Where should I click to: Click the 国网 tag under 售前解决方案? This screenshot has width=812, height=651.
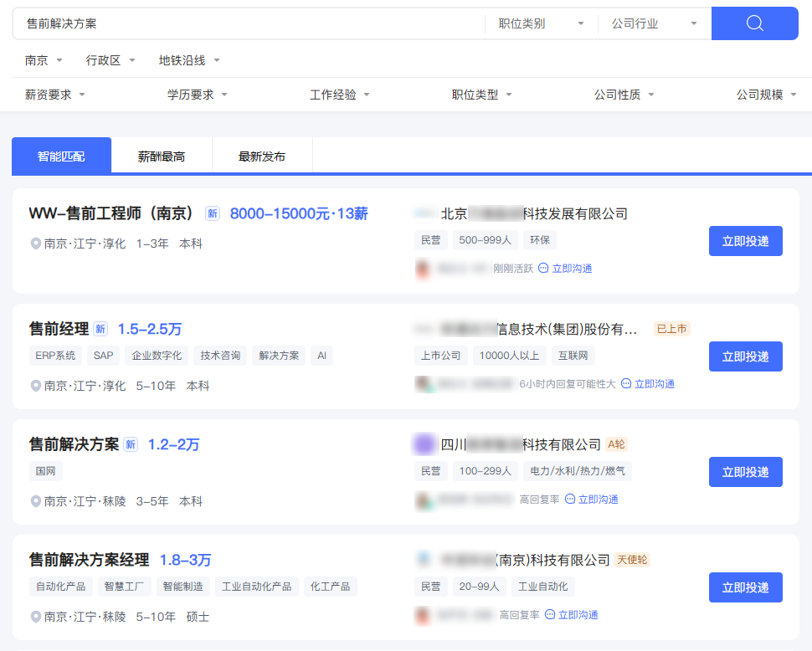(46, 471)
